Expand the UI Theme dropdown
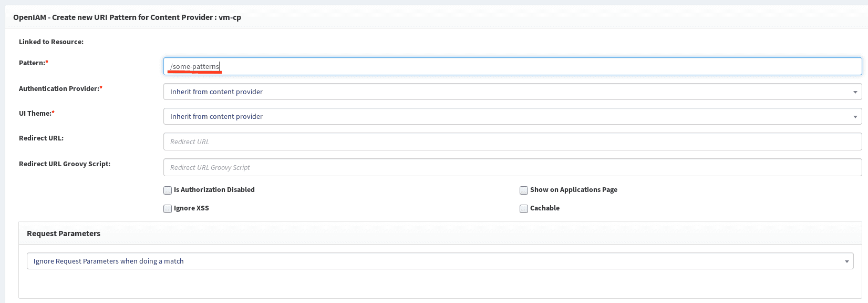 click(512, 116)
